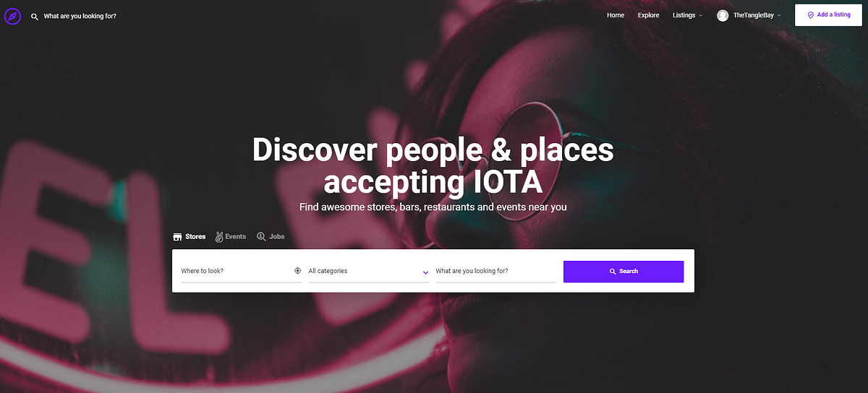
Task: Click the magnifier icon beside Jobs
Action: pos(261,237)
